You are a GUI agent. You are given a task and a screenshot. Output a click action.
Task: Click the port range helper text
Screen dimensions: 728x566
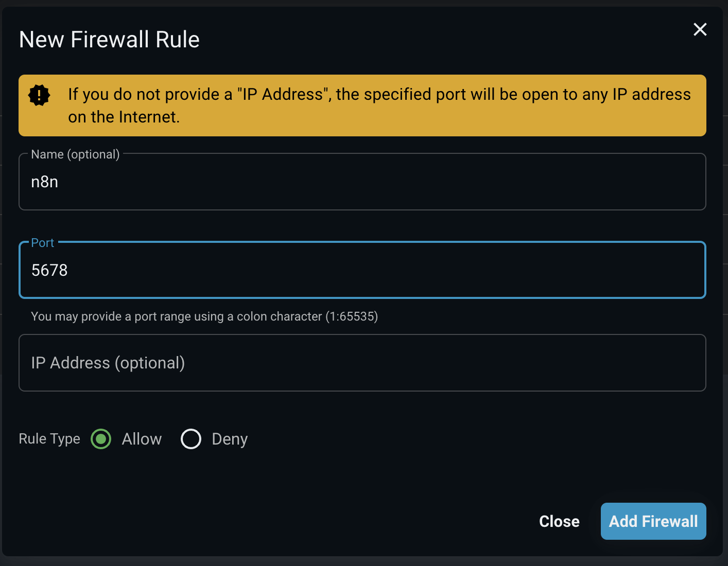point(204,316)
